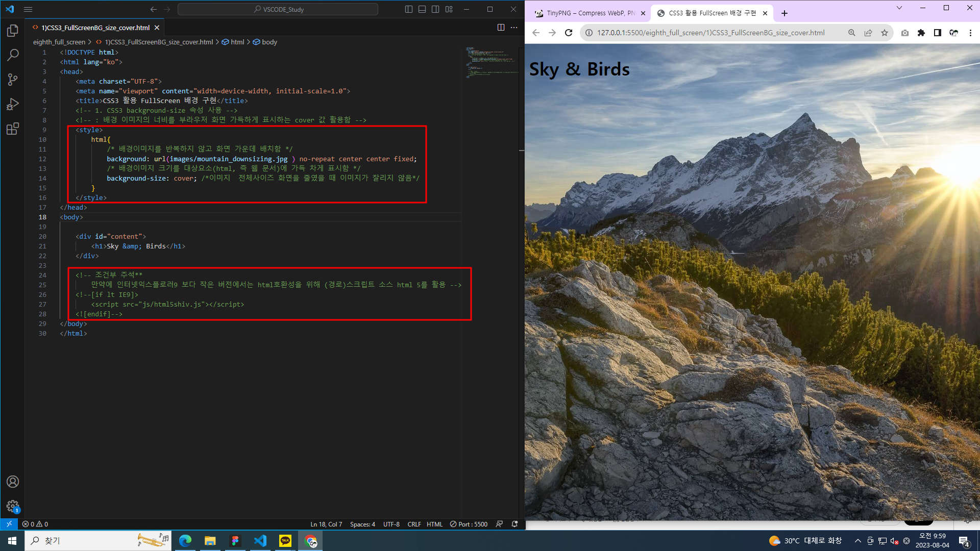Open Source Control view

[13, 80]
